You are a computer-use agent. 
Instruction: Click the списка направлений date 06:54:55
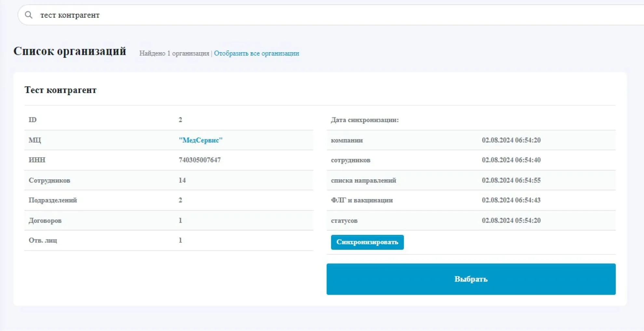[x=511, y=180]
